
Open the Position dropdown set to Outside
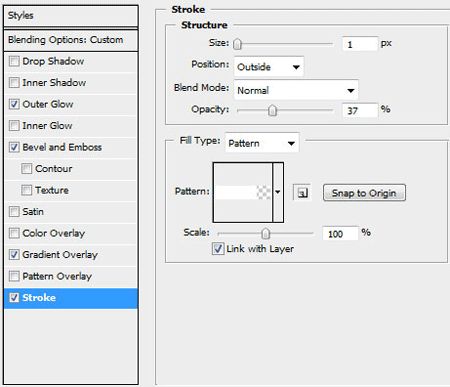point(269,67)
